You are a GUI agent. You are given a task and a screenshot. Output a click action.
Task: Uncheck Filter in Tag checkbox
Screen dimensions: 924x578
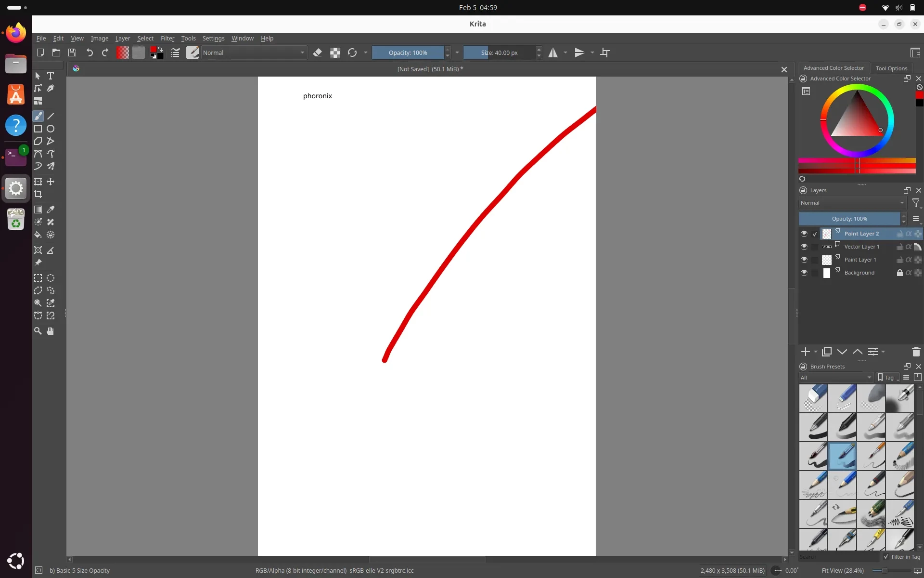[886, 557]
